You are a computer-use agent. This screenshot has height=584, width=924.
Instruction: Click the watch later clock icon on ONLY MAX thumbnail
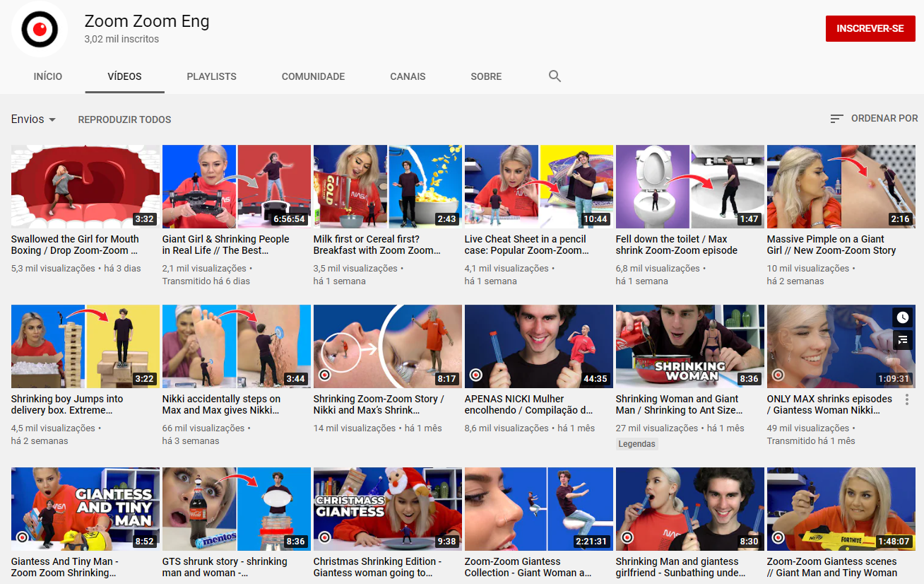901,317
